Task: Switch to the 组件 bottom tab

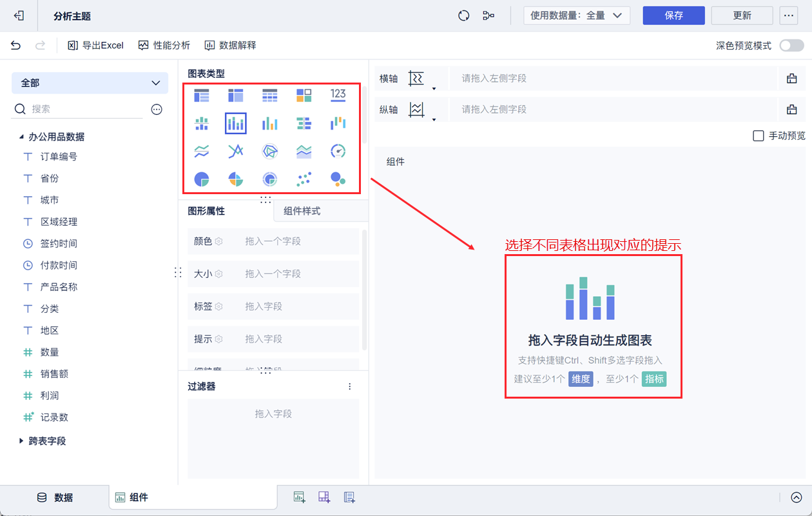Action: (193, 497)
